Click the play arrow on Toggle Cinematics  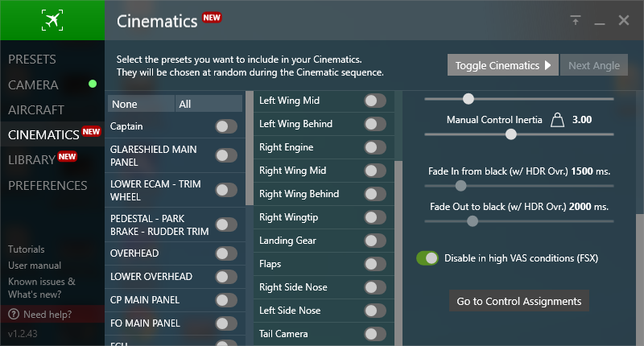(x=547, y=65)
